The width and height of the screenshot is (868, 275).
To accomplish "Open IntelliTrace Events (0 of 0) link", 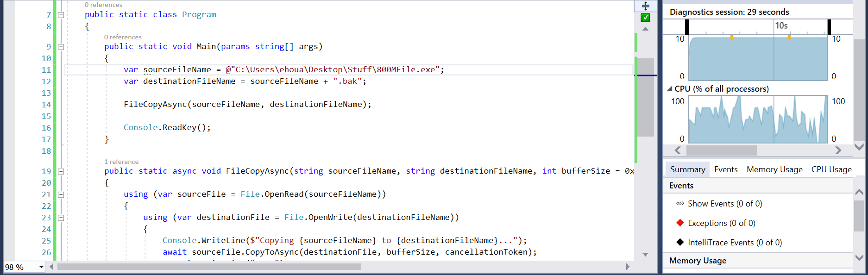I will pyautogui.click(x=735, y=243).
